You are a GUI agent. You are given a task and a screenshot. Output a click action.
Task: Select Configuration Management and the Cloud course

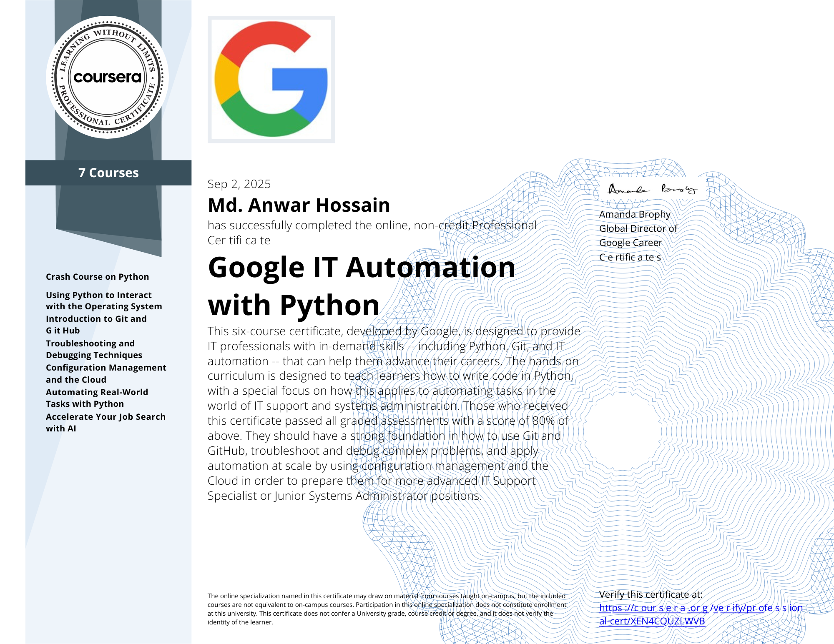click(106, 373)
